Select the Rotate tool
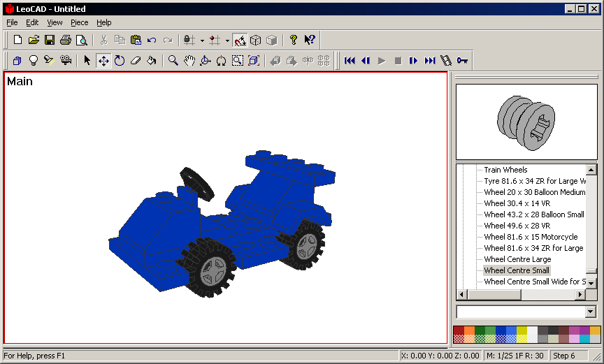 (120, 61)
